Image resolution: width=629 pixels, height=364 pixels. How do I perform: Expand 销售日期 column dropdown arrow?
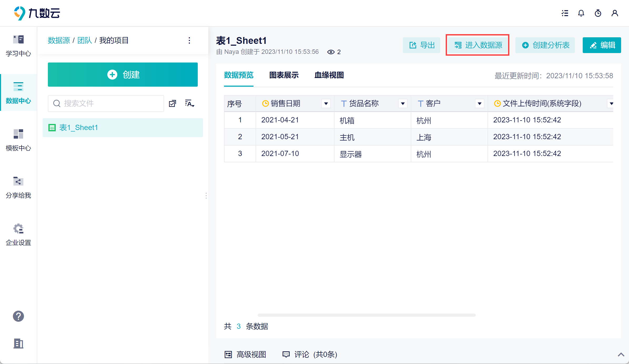[326, 103]
